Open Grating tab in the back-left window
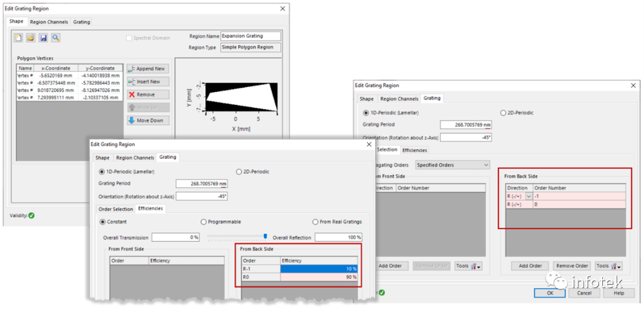 point(81,22)
